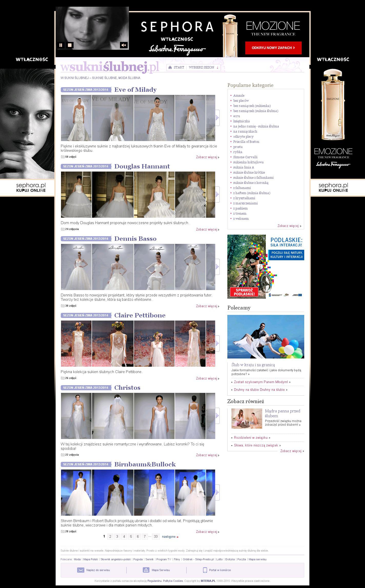Jump to last page 33
The height and width of the screenshot is (588, 365).
pyautogui.click(x=156, y=536)
